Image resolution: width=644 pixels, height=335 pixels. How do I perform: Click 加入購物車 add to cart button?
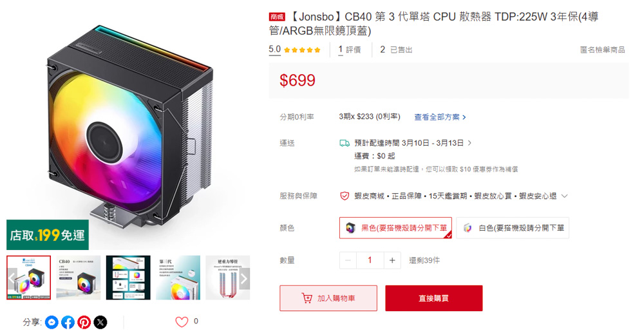point(328,298)
